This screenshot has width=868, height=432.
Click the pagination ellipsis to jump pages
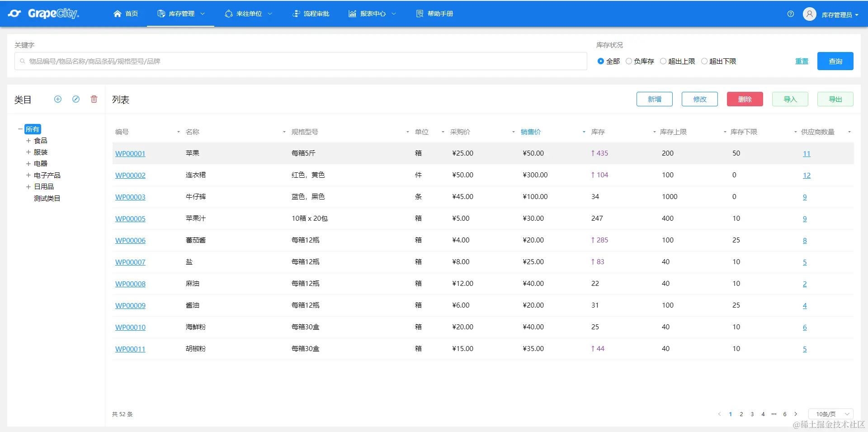pos(774,414)
